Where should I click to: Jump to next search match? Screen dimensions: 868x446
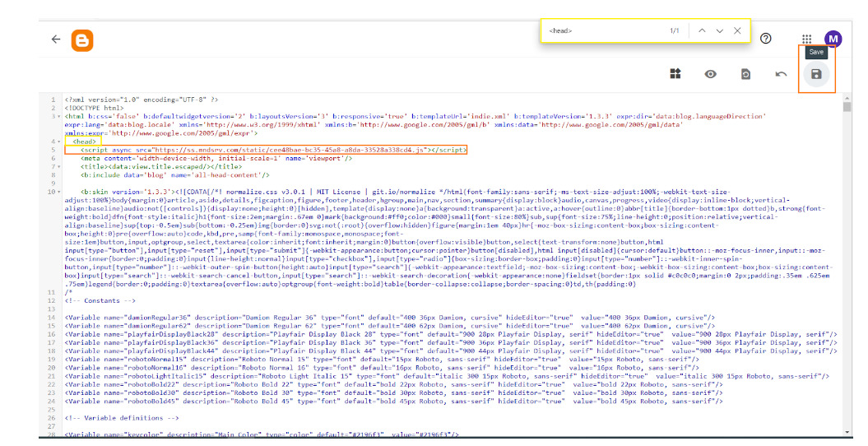point(720,30)
